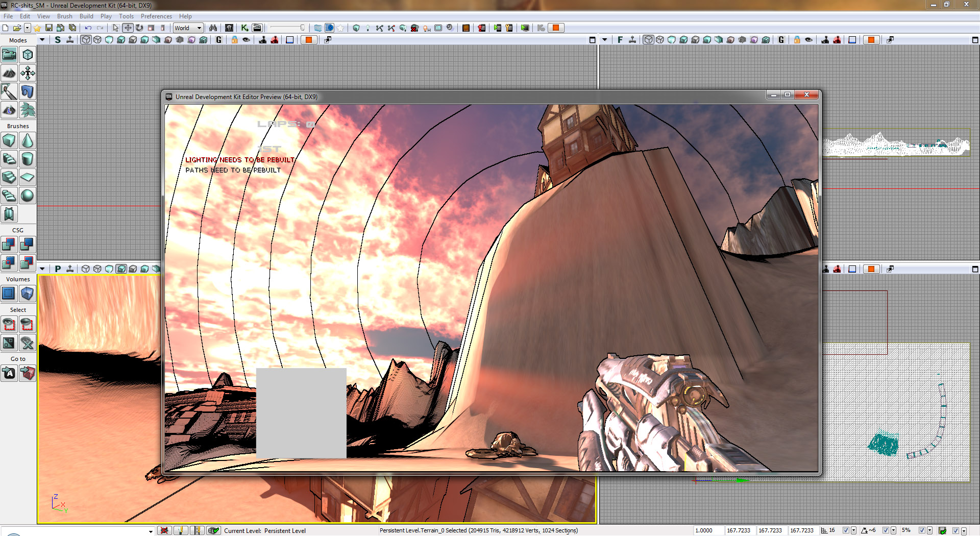The width and height of the screenshot is (980, 536).
Task: Expand open-file recent list arrow
Action: click(x=28, y=28)
